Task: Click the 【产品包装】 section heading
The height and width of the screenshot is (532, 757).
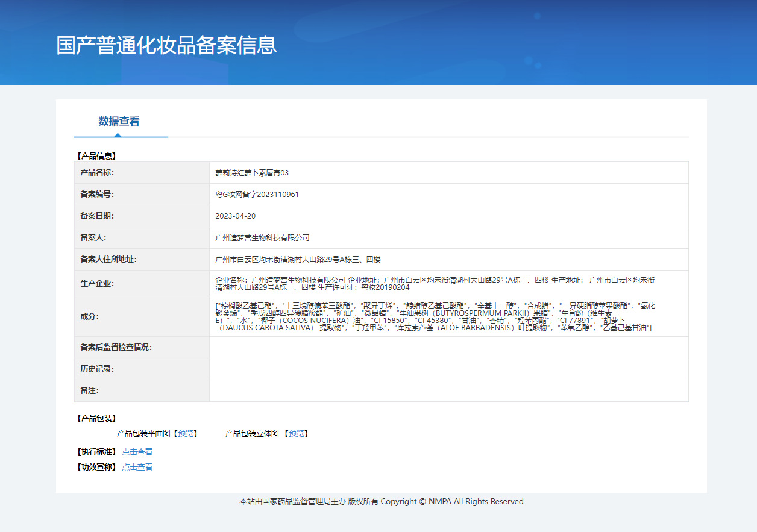Action: (x=96, y=418)
